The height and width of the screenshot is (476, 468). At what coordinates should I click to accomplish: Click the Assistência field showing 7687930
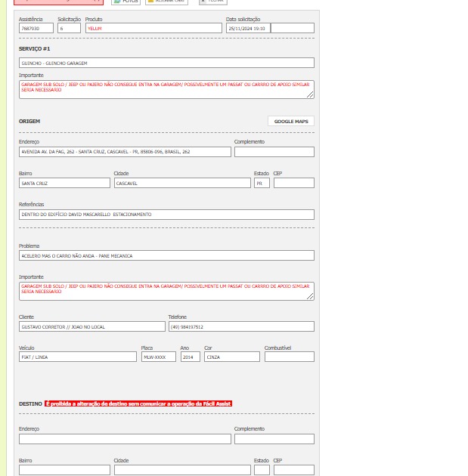(x=36, y=28)
